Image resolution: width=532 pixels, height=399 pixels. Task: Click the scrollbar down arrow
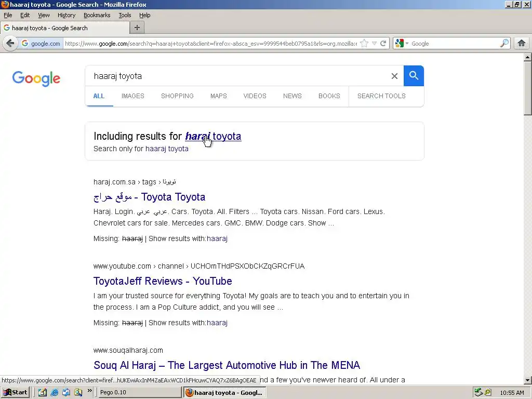point(527,380)
